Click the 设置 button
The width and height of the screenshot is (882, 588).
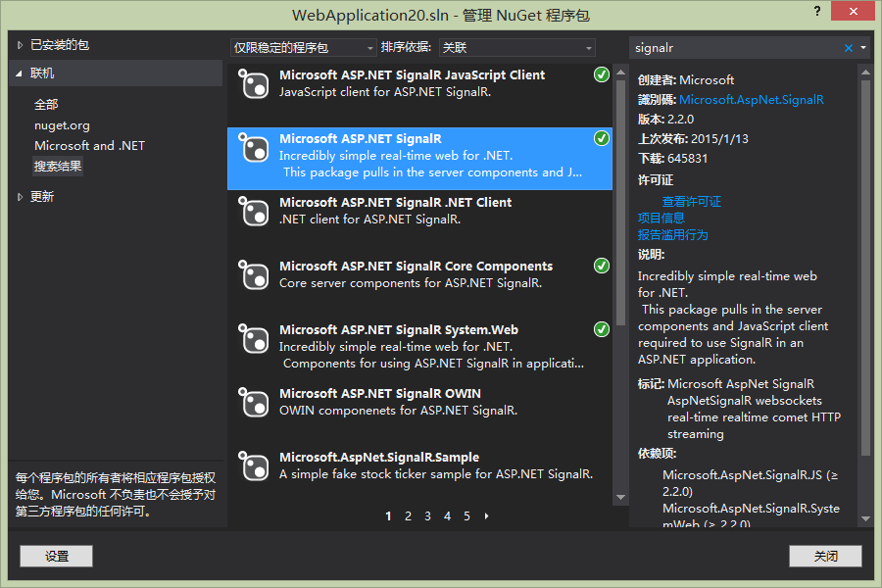56,556
